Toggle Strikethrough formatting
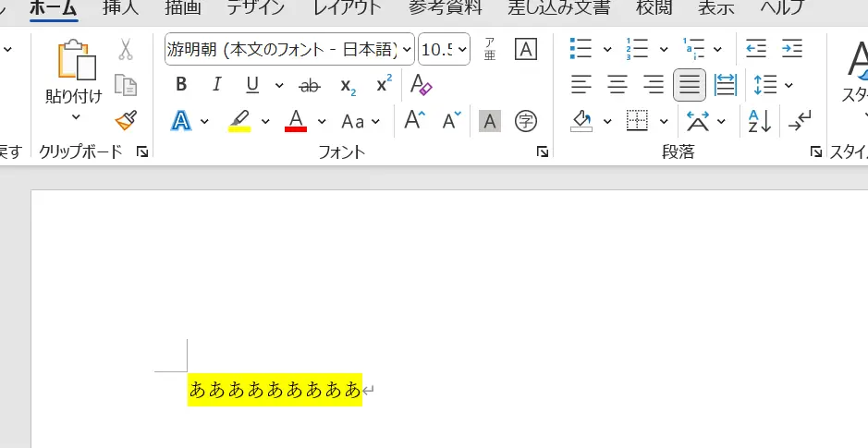Image resolution: width=868 pixels, height=448 pixels. coord(310,85)
